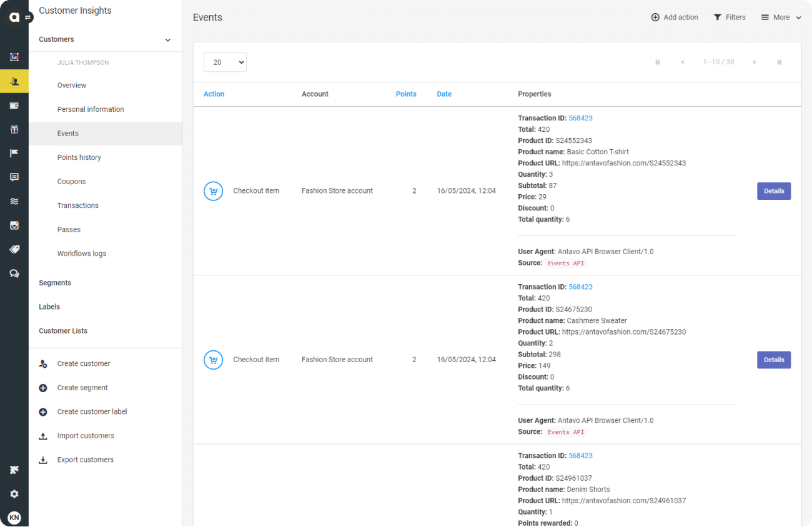This screenshot has width=812, height=527.
Task: Click the KN user avatar
Action: pos(14,517)
